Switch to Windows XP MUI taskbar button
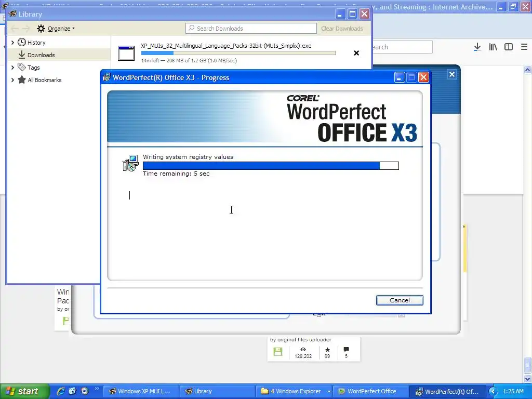Screen dimensions: 532x399 [x=140, y=391]
